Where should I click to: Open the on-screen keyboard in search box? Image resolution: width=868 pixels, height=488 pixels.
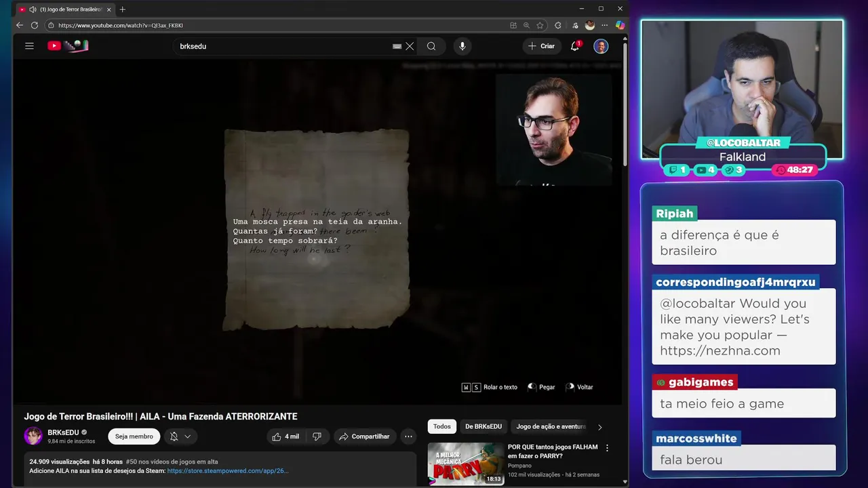(x=397, y=46)
